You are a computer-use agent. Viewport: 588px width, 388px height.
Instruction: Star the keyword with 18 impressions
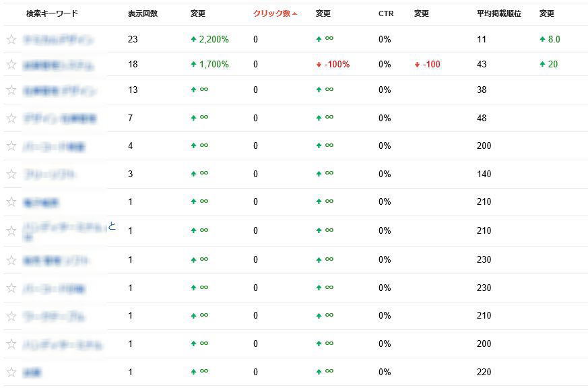click(11, 65)
